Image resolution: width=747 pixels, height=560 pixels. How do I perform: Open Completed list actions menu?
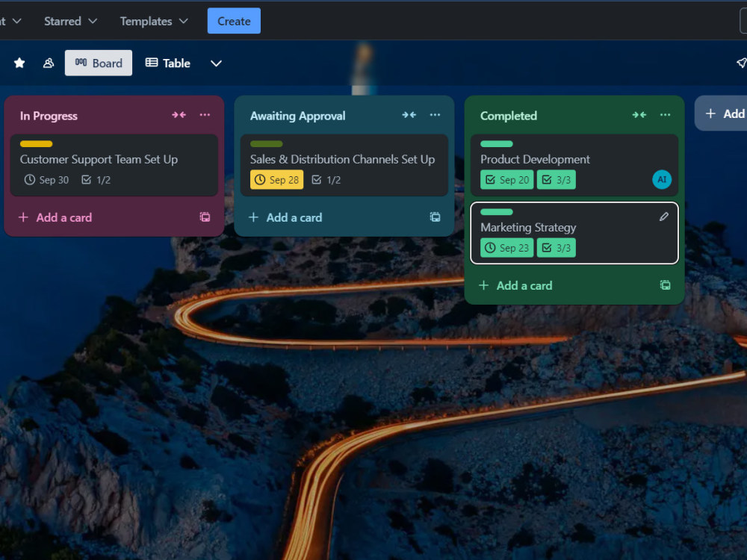pyautogui.click(x=665, y=115)
